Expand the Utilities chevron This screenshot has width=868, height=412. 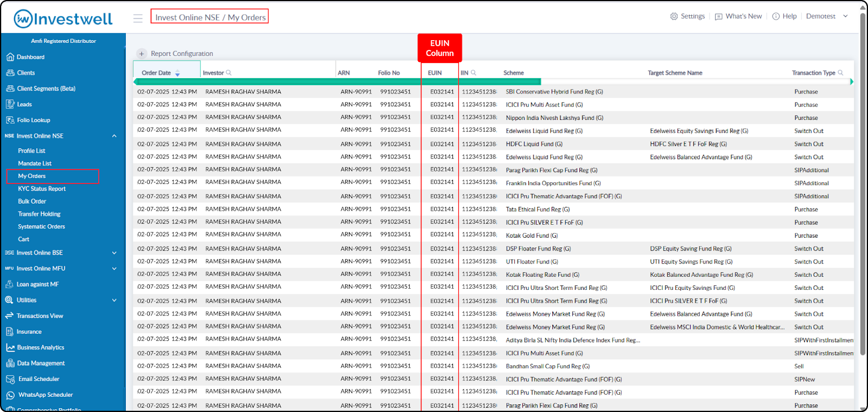[x=114, y=300]
